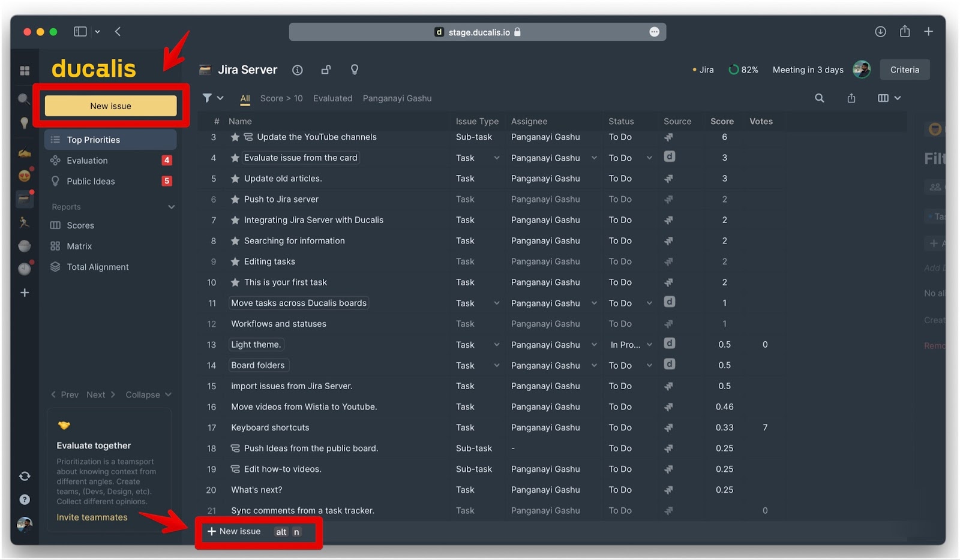This screenshot has height=560, width=960.
Task: Click the unlock padlock icon beside board title
Action: (x=326, y=70)
